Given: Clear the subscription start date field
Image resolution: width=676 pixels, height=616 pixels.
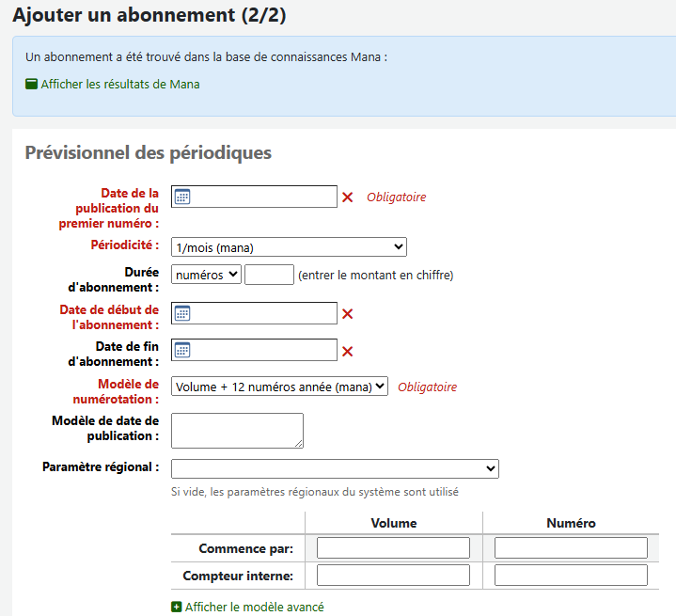Looking at the screenshot, I should click(x=347, y=314).
